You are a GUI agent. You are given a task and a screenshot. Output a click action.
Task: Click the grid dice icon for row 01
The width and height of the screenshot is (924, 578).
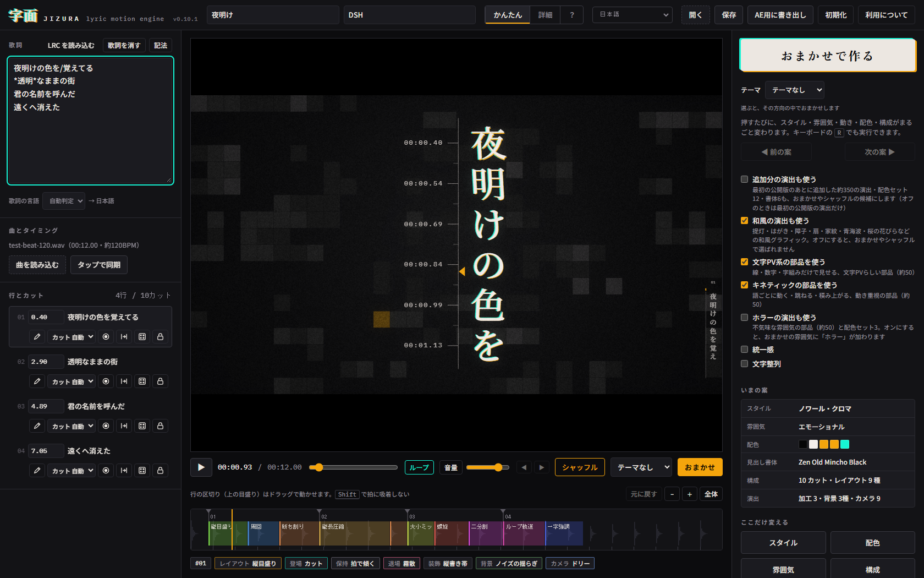click(x=142, y=337)
